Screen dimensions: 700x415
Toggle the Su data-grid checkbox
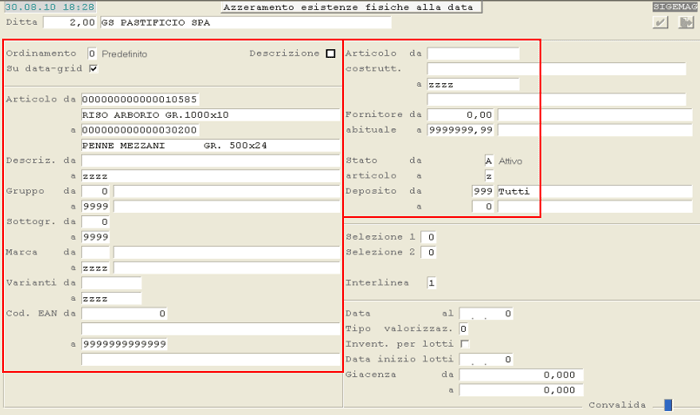(93, 68)
